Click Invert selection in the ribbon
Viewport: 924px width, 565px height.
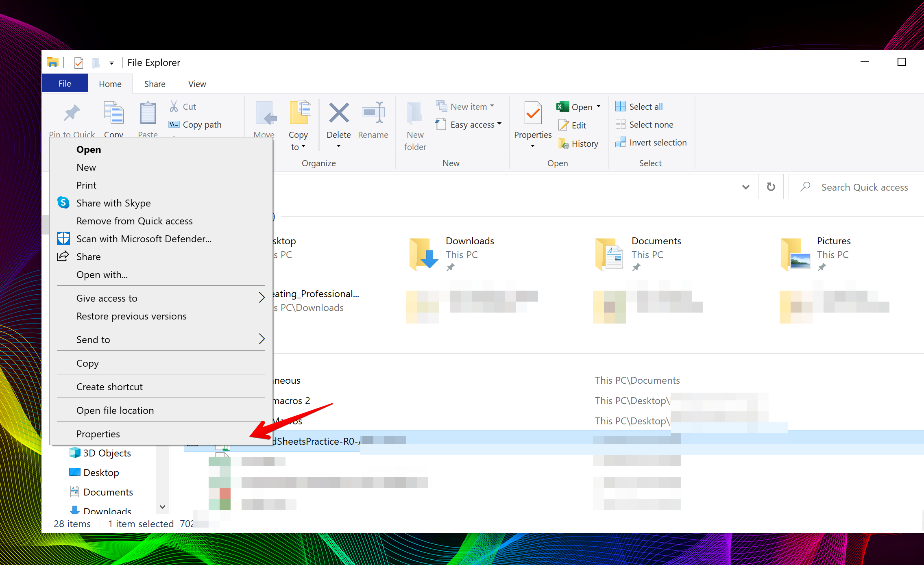coord(657,142)
